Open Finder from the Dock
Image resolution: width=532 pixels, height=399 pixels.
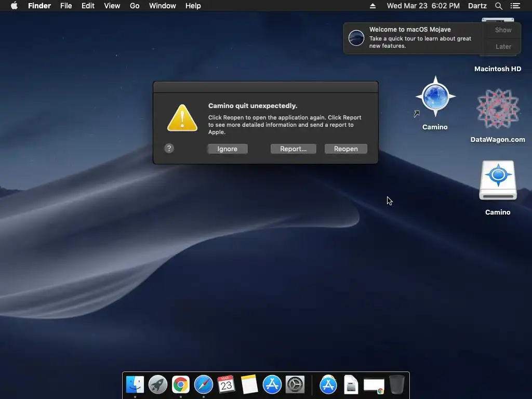click(135, 385)
